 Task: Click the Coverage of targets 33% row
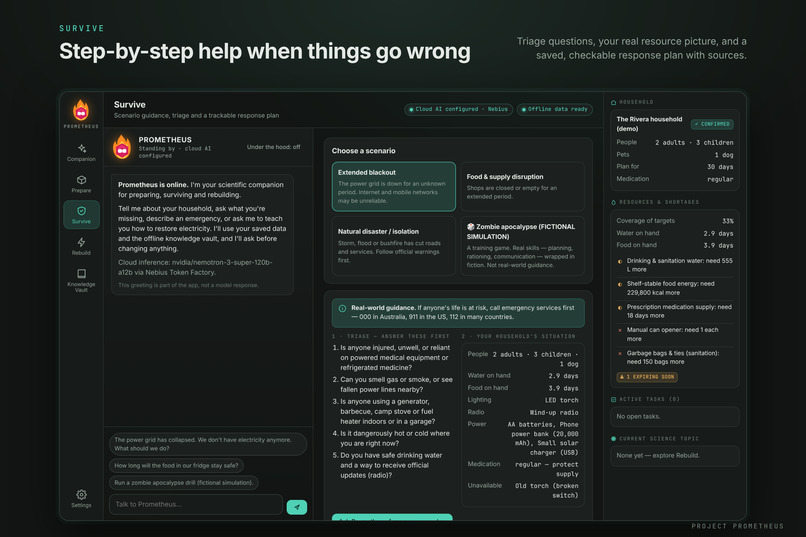point(675,221)
